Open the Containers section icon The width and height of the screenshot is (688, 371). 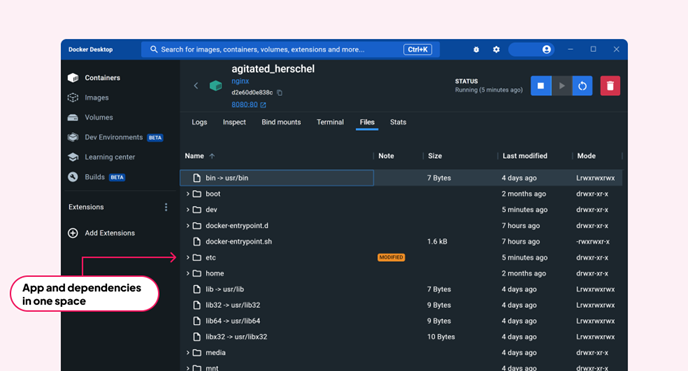[x=73, y=78]
